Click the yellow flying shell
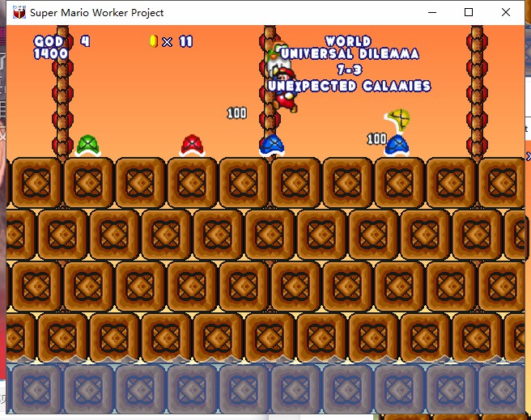 (398, 120)
